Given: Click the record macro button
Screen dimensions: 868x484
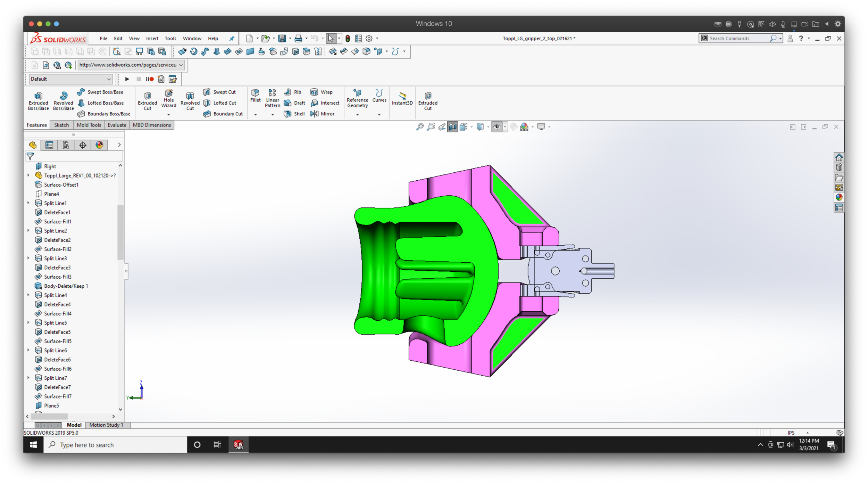Looking at the screenshot, I should (x=150, y=79).
